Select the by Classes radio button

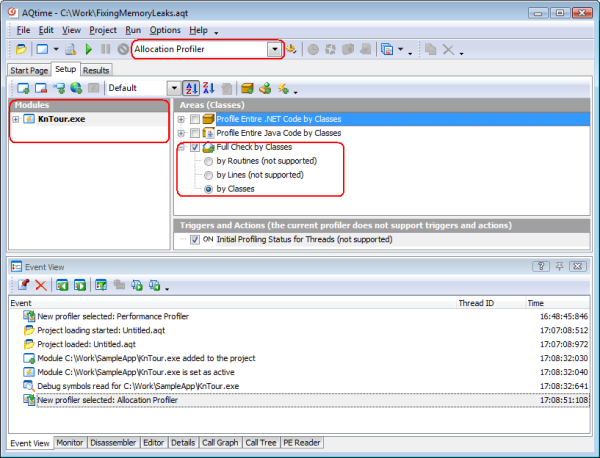pos(208,189)
